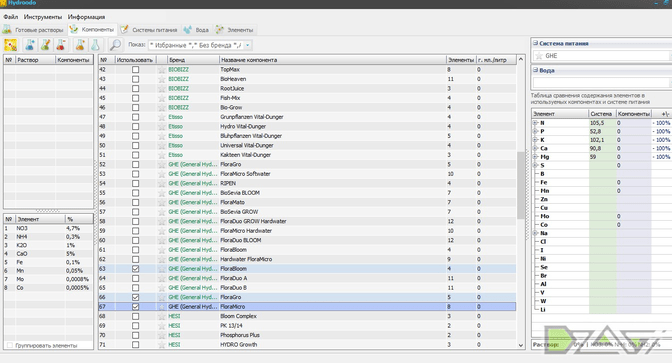
Task: Mark FloraMicro row star as favorite
Action: (x=162, y=307)
